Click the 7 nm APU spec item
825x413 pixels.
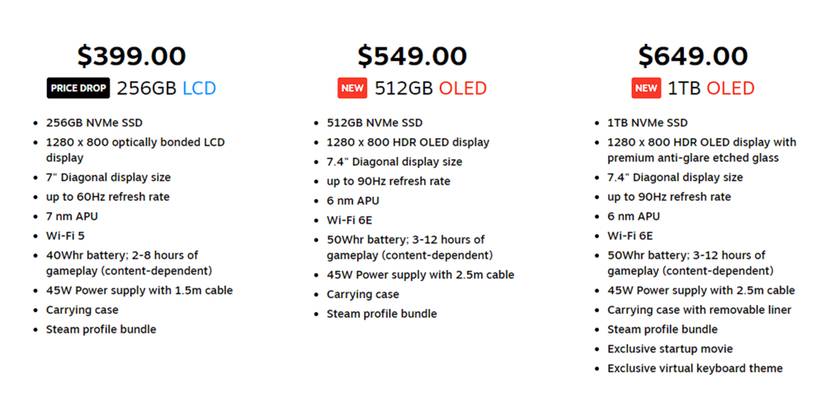[72, 216]
